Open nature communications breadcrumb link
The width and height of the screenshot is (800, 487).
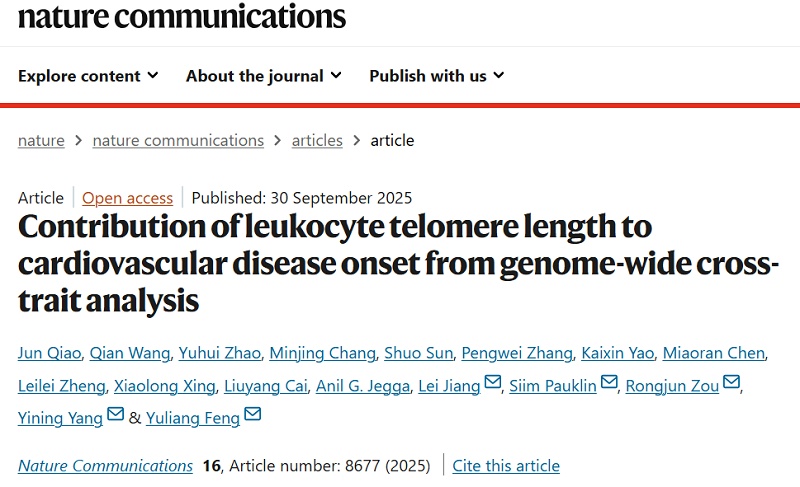click(x=178, y=140)
